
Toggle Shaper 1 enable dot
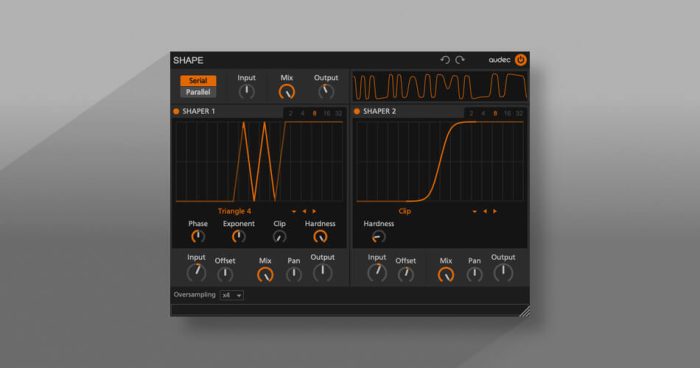176,111
